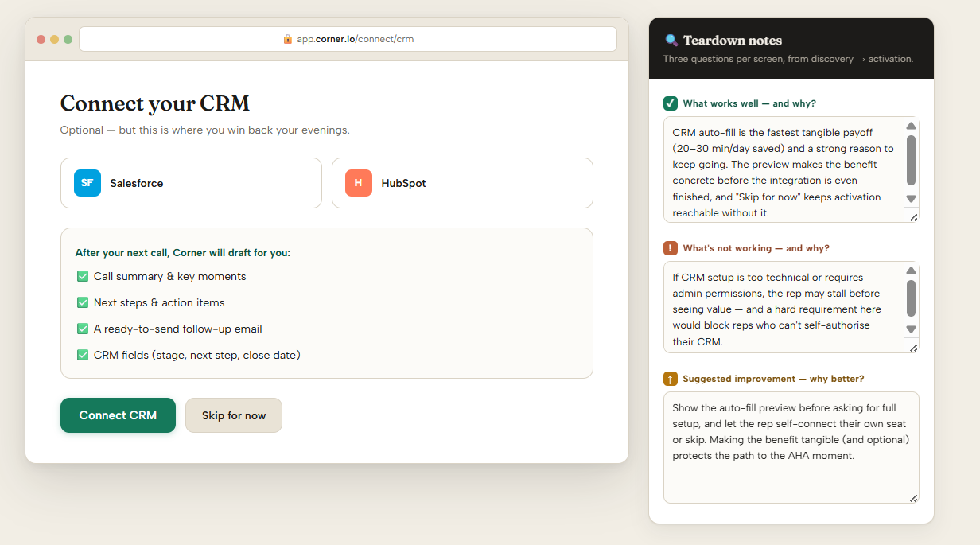Click resize handle of What's not working textarea
Image resolution: width=980 pixels, height=545 pixels.
point(912,347)
